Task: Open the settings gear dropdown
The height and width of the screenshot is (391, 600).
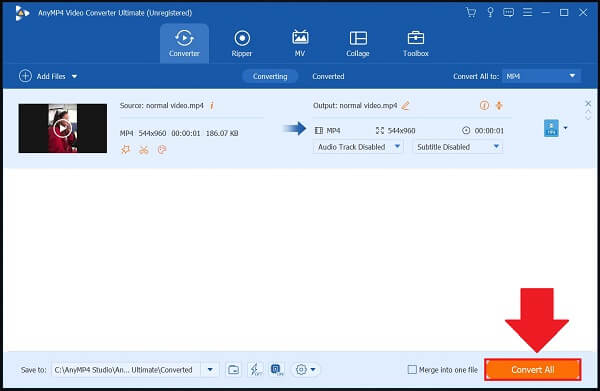Action: pos(305,370)
